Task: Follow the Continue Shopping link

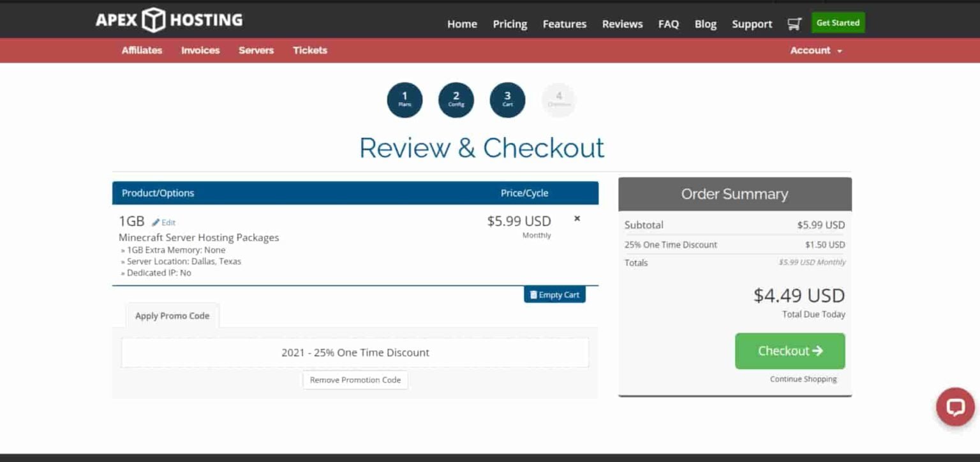Action: pyautogui.click(x=803, y=379)
